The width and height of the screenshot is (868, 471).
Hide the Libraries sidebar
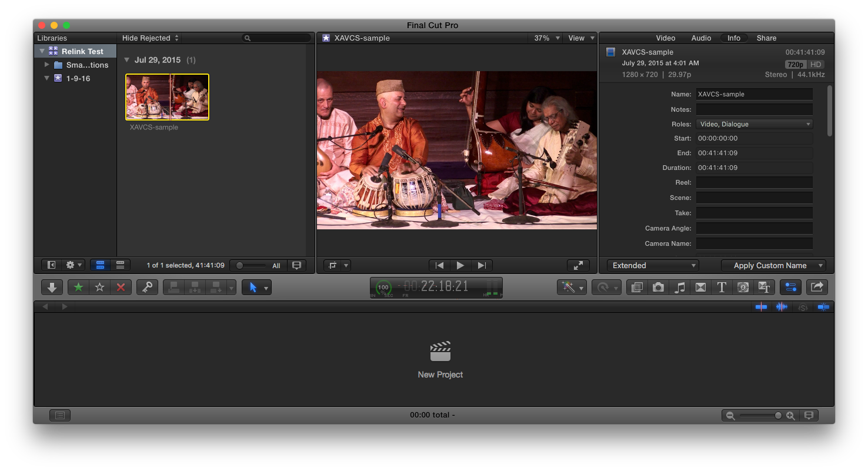click(51, 265)
